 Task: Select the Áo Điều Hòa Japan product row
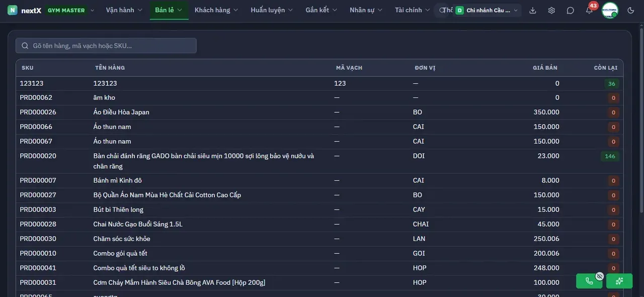pos(319,112)
